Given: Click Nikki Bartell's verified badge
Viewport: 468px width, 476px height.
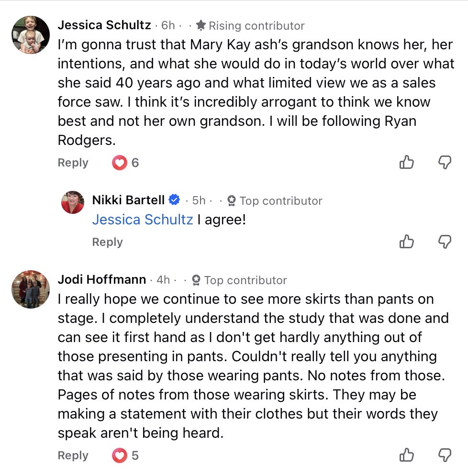Looking at the screenshot, I should coord(175,200).
